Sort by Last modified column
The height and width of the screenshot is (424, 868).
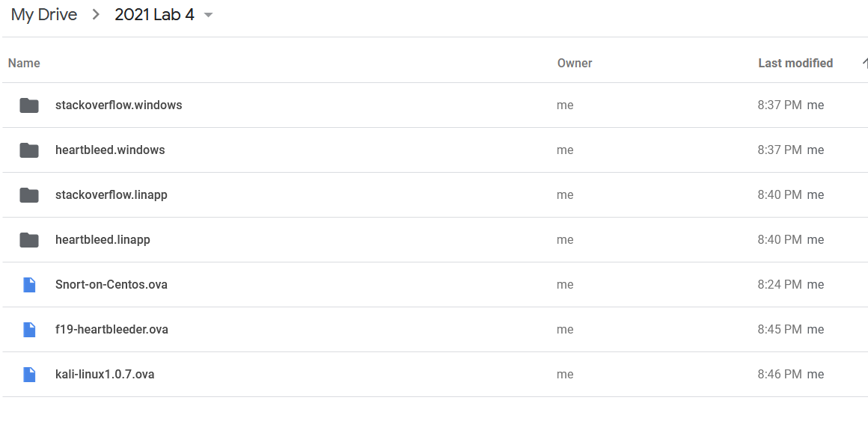tap(795, 64)
